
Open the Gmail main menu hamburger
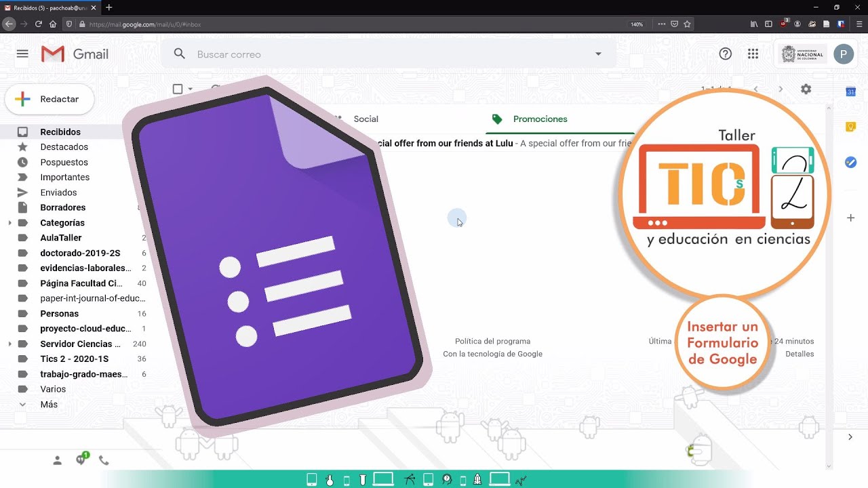(22, 54)
